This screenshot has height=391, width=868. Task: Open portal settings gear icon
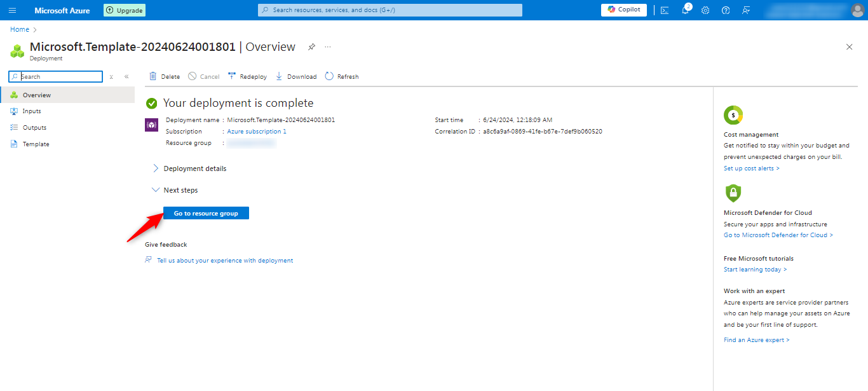pyautogui.click(x=705, y=10)
